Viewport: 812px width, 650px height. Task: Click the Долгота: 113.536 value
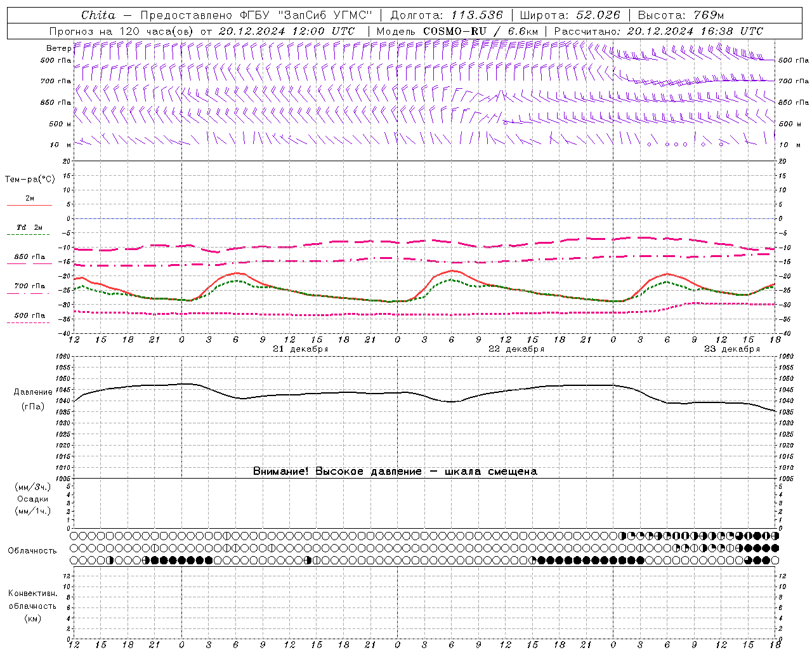[447, 15]
